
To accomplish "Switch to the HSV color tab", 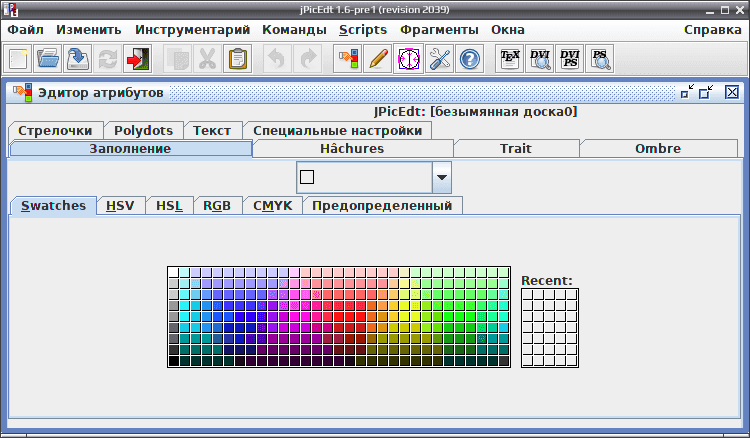I will 120,206.
